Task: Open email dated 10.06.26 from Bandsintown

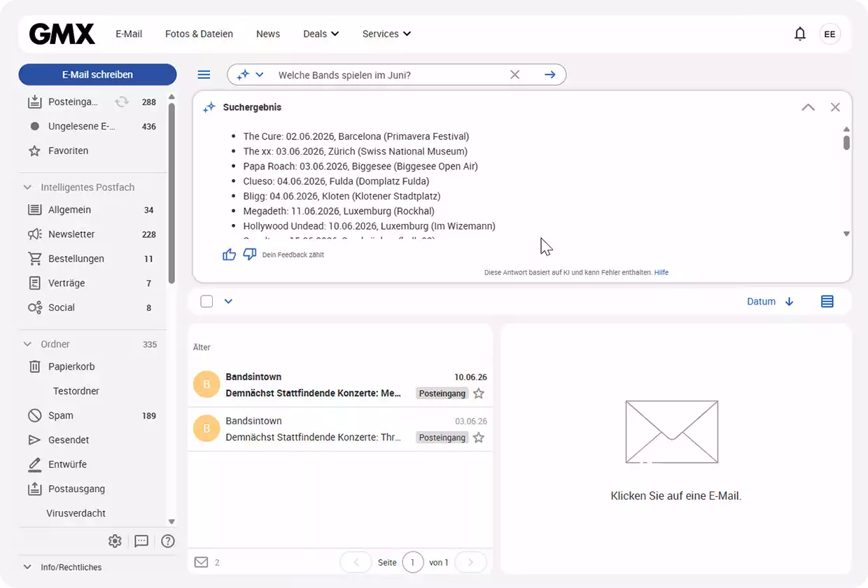Action: click(x=340, y=385)
